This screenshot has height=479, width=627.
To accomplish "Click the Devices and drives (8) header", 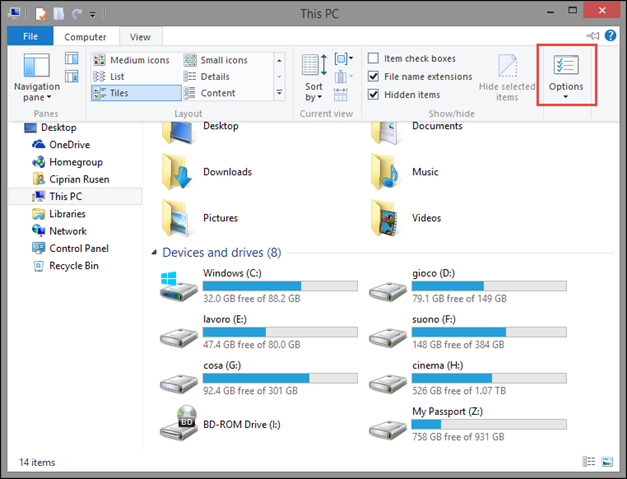I will pyautogui.click(x=222, y=252).
